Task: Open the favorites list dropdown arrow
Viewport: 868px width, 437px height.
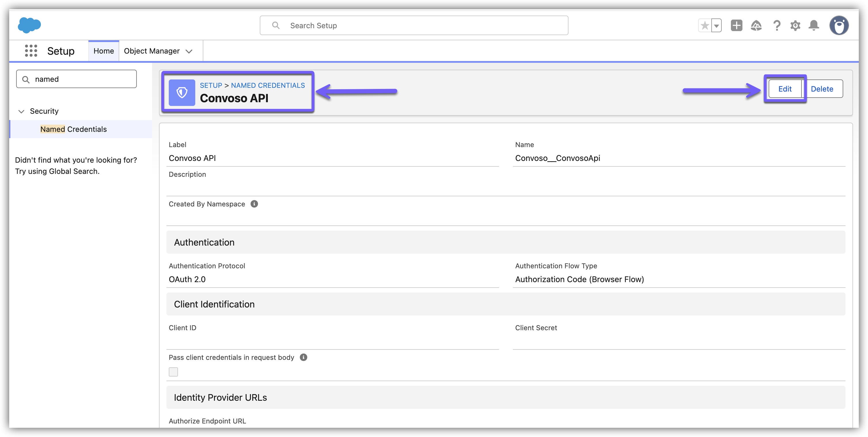Action: coord(716,26)
